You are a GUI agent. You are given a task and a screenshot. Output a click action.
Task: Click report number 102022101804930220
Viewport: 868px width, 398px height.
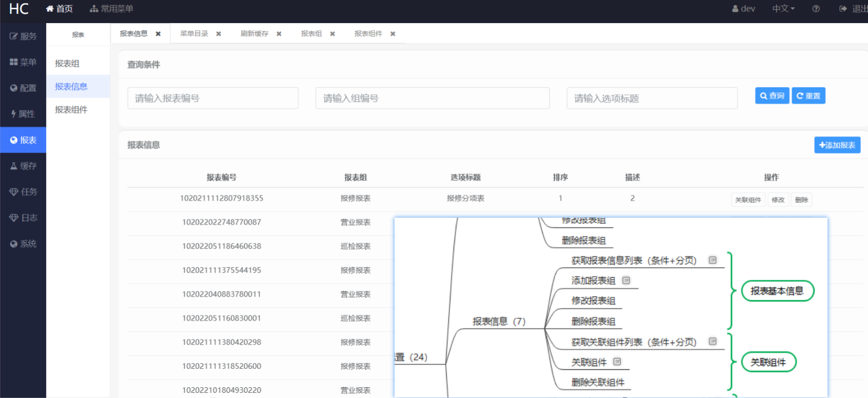[221, 390]
